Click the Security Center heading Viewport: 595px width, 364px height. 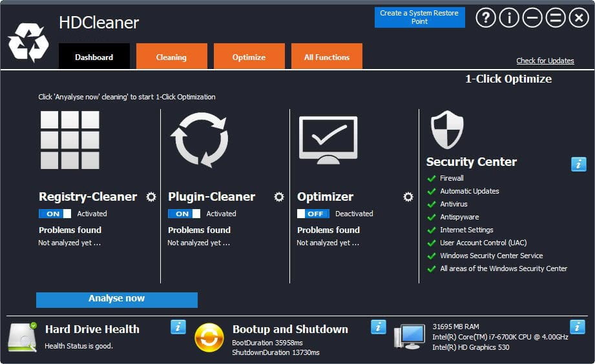(x=472, y=162)
